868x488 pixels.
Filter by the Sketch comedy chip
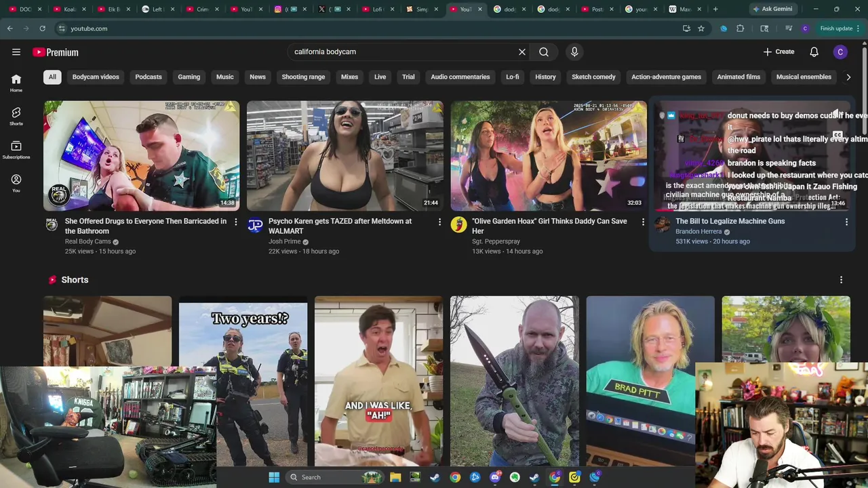593,77
